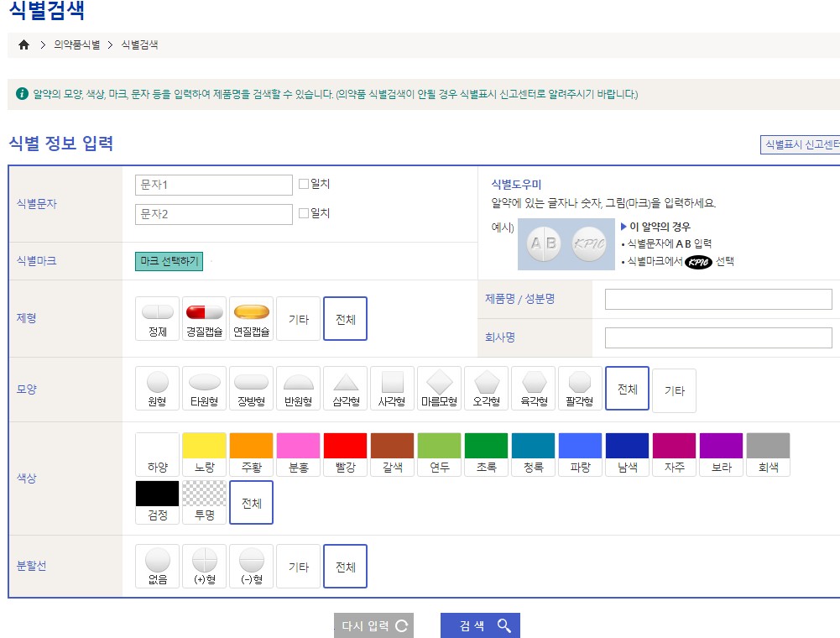840x638 pixels.
Task: Select the 정제 tablet form icon
Action: (158, 318)
